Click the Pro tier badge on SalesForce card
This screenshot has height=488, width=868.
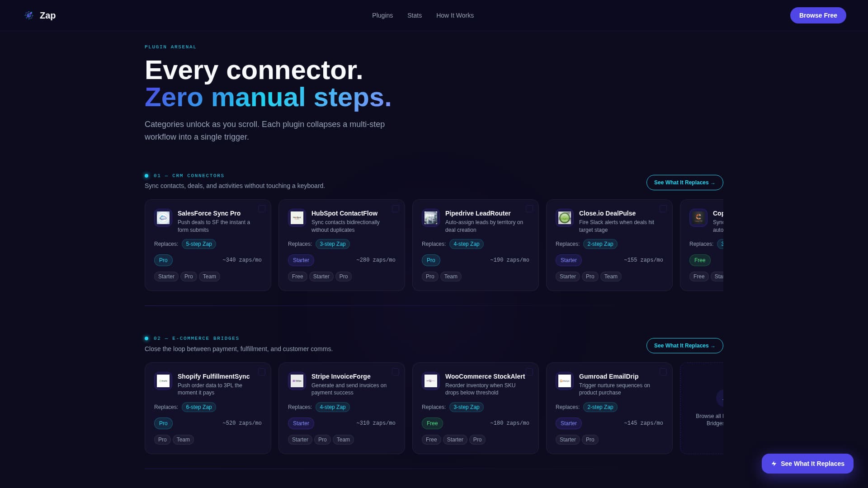[x=163, y=260]
